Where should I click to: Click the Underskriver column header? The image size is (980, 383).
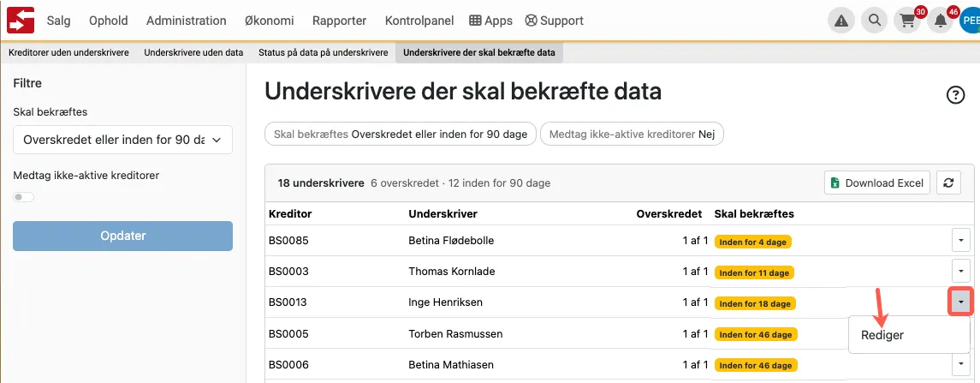click(x=443, y=214)
